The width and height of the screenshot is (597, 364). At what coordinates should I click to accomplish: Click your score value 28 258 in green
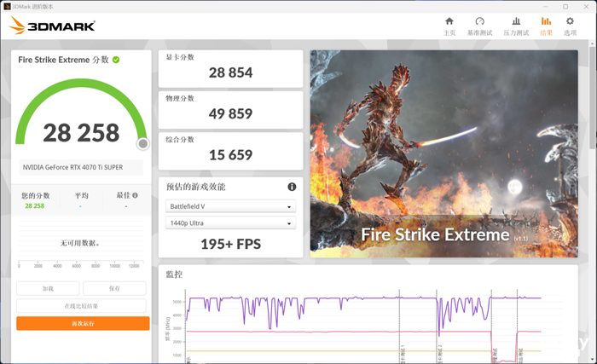pos(35,206)
